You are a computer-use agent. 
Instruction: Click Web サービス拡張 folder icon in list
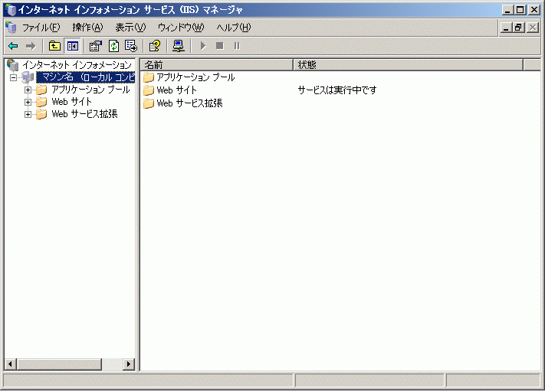pos(149,103)
